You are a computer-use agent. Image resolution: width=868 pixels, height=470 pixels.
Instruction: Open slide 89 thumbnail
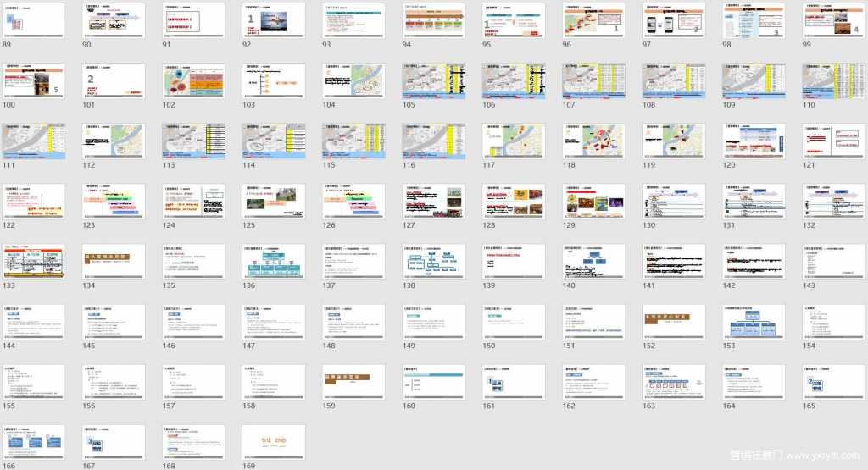coord(32,20)
